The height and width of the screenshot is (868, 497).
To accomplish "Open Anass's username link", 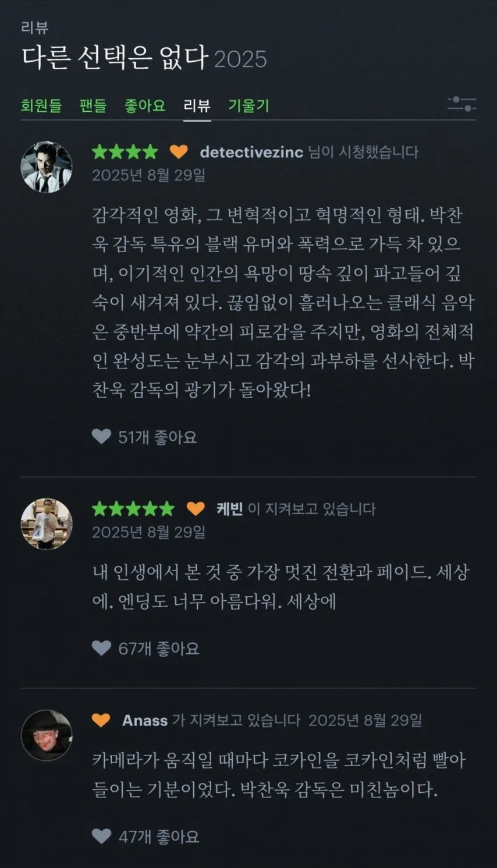I will [145, 720].
